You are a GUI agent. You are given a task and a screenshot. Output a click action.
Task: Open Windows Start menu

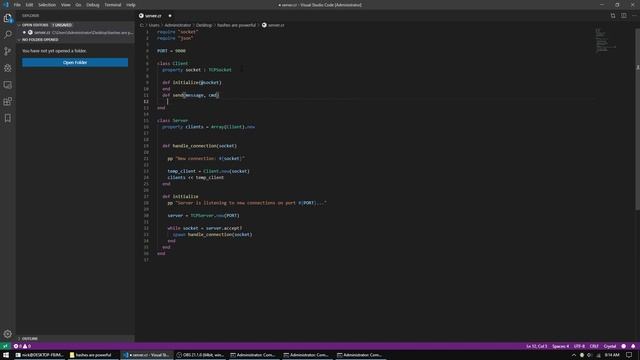pyautogui.click(x=6, y=355)
